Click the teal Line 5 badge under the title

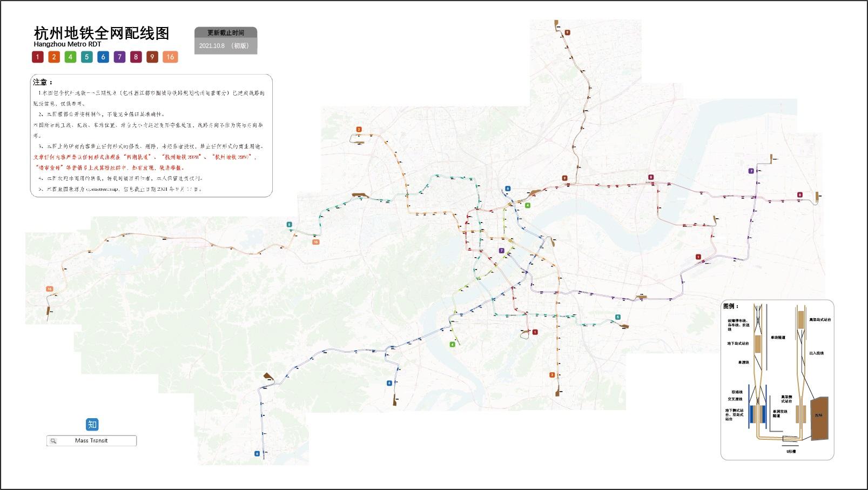tap(86, 57)
